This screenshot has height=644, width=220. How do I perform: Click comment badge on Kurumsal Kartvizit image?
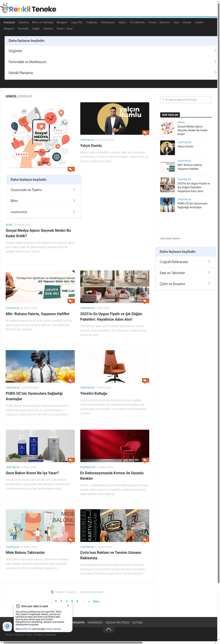pyautogui.click(x=145, y=539)
